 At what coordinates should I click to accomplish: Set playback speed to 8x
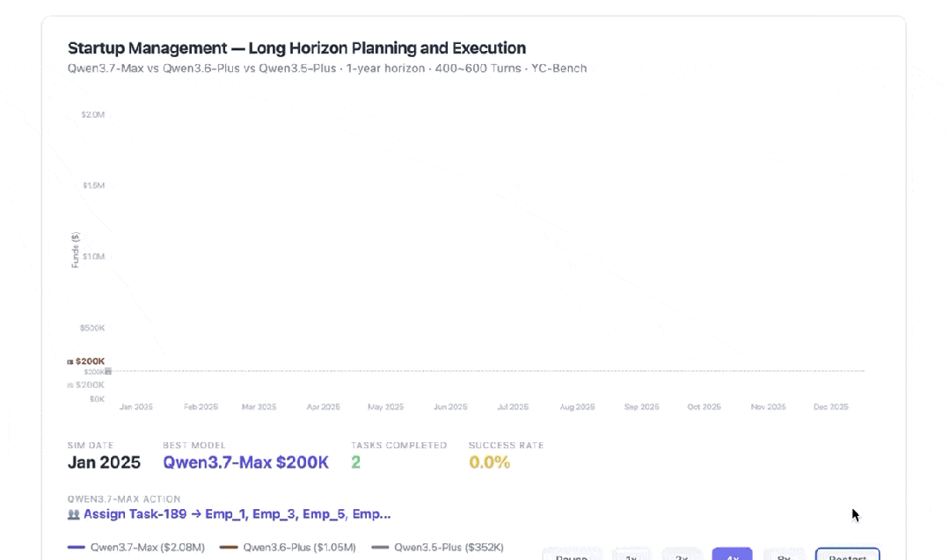784,554
